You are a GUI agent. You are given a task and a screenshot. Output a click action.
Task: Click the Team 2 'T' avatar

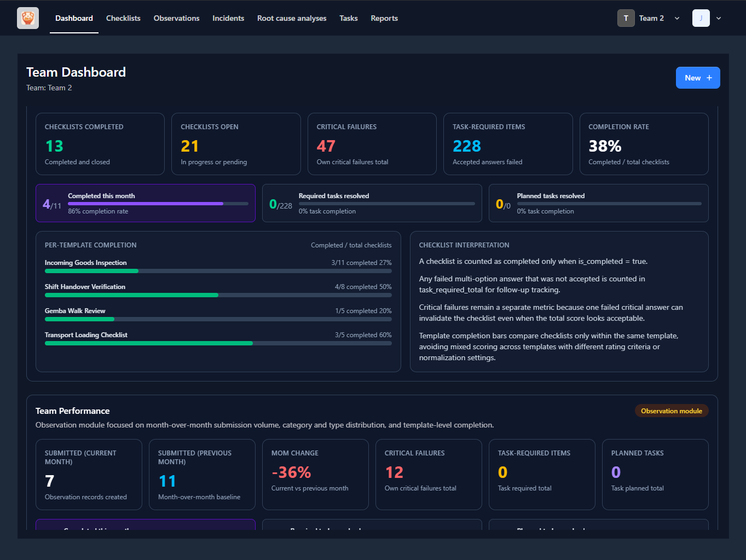(626, 18)
